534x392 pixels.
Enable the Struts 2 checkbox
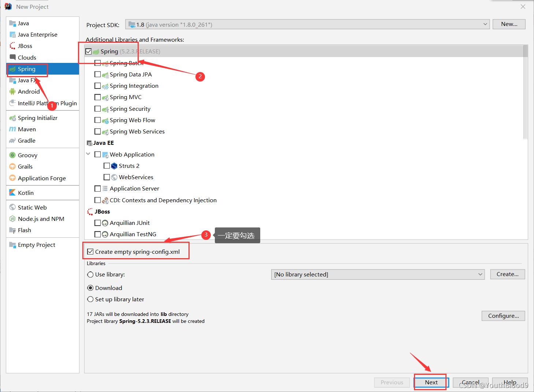point(107,166)
